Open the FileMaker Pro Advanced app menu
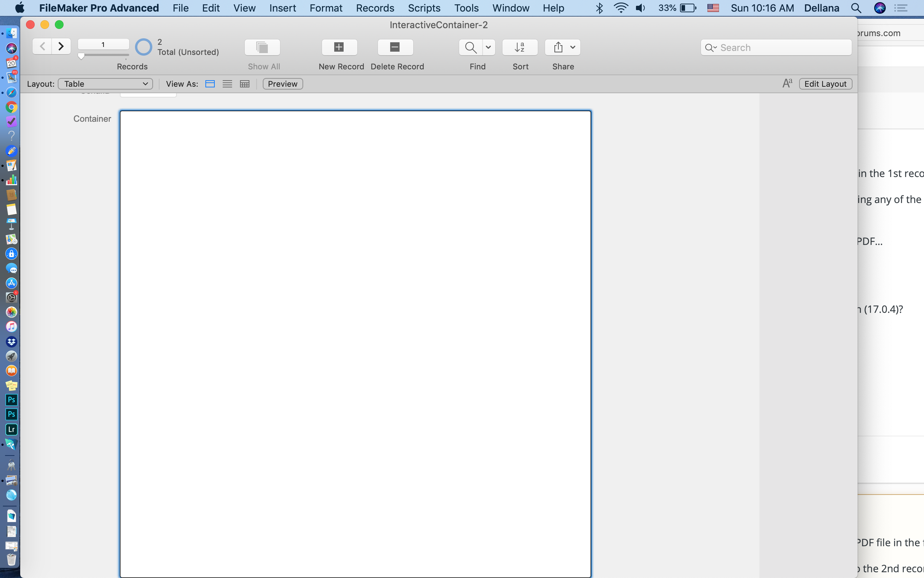924x578 pixels. pos(99,8)
